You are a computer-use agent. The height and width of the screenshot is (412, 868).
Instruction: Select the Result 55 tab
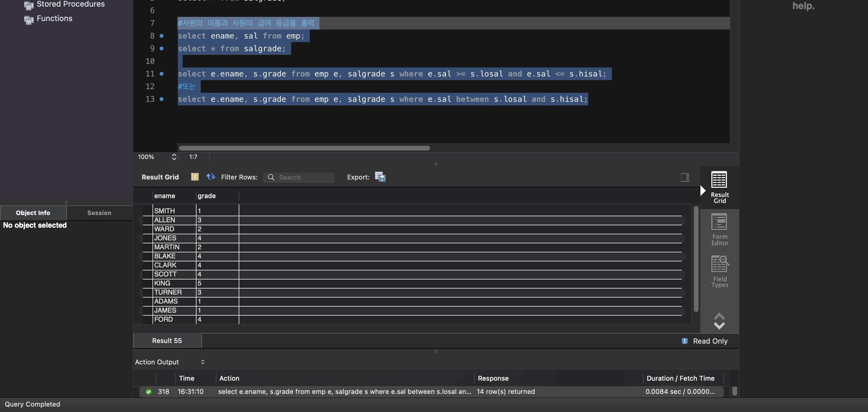(167, 341)
